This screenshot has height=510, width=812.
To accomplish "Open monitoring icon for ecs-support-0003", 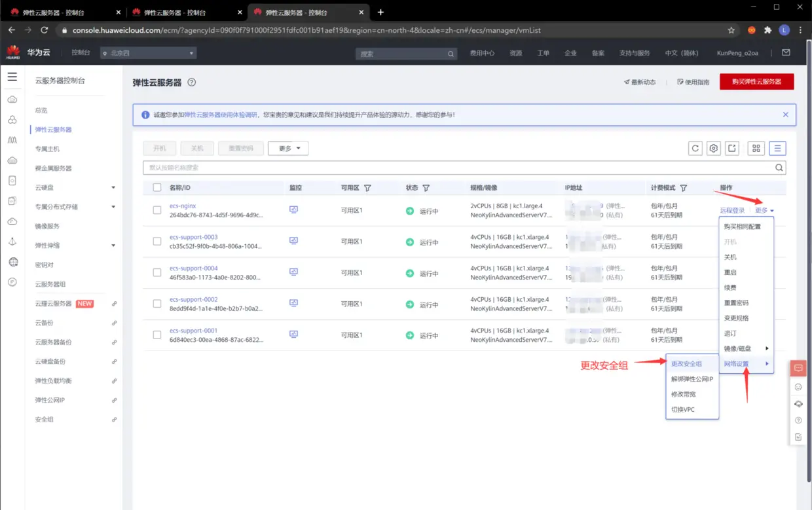I will coord(293,241).
